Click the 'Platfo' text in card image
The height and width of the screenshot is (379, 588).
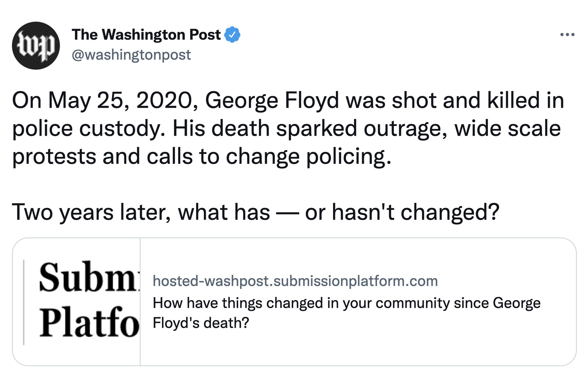[x=89, y=321]
